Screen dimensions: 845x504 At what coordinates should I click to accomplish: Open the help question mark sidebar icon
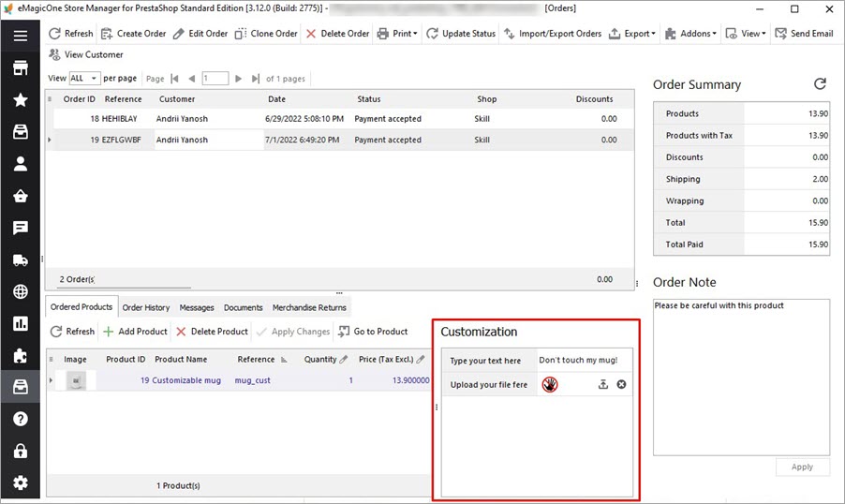pos(21,419)
